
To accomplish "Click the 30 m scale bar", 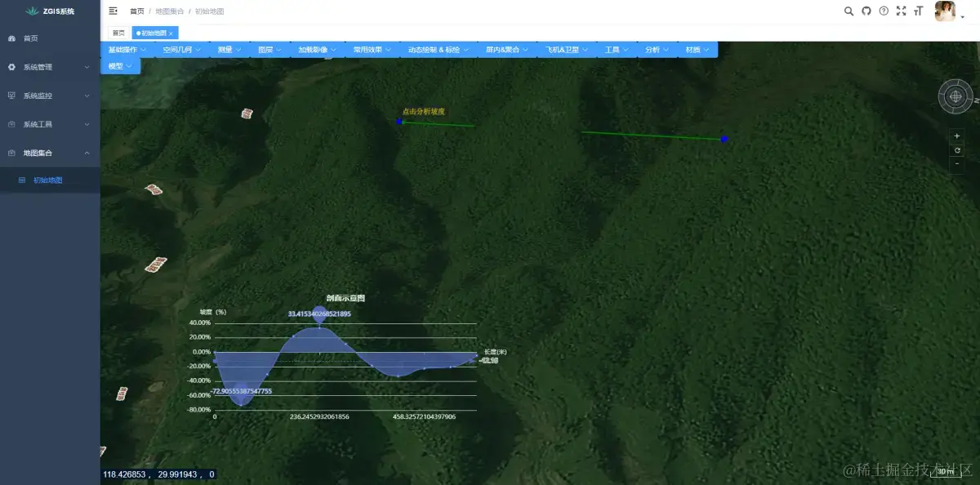I will [x=946, y=472].
